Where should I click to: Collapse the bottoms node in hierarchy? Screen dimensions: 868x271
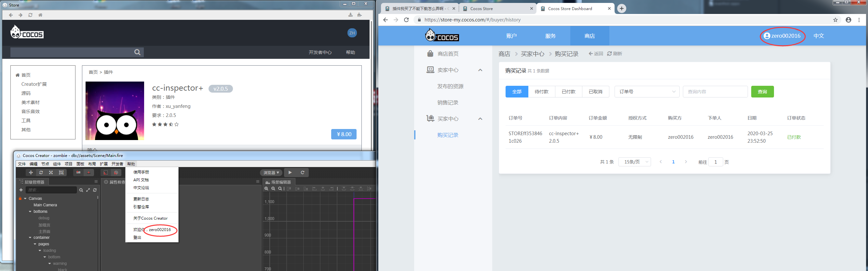click(30, 212)
